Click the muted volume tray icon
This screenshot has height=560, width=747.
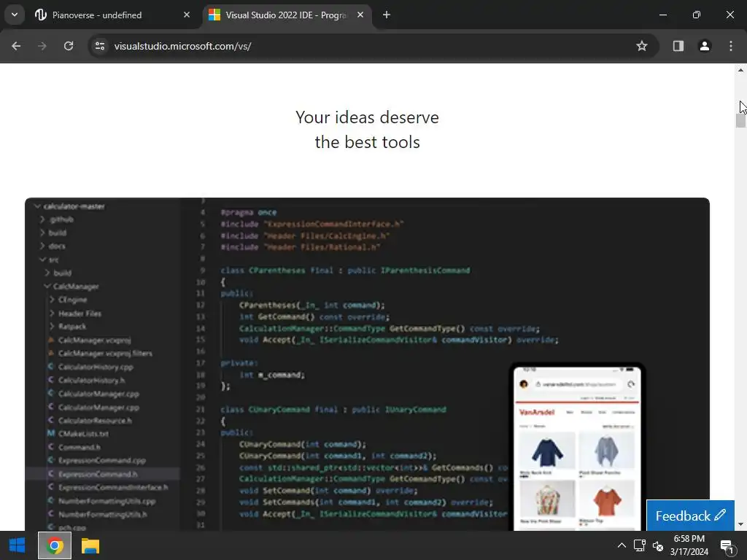click(658, 545)
